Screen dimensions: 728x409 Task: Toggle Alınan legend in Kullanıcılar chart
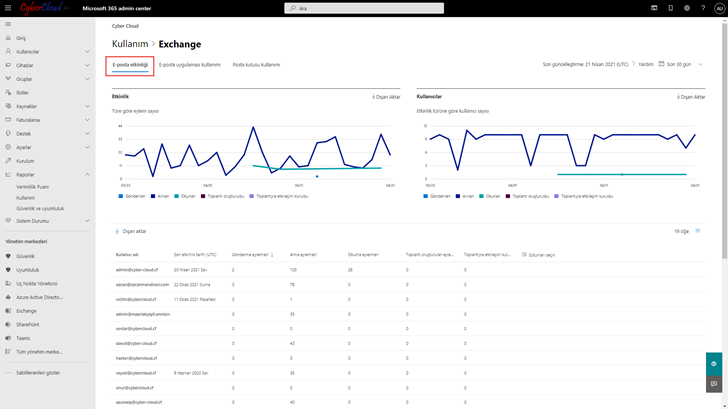[465, 196]
